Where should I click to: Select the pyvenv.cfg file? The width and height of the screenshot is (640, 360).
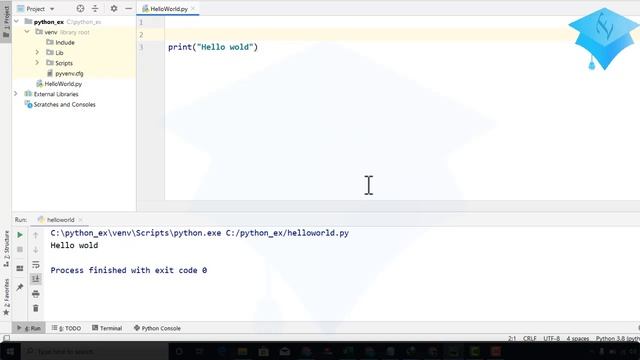point(65,73)
